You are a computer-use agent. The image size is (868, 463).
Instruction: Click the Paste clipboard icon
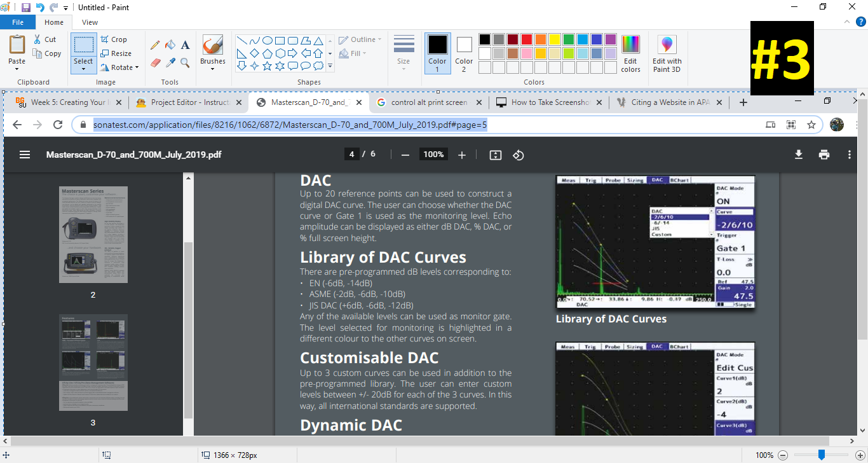point(17,45)
